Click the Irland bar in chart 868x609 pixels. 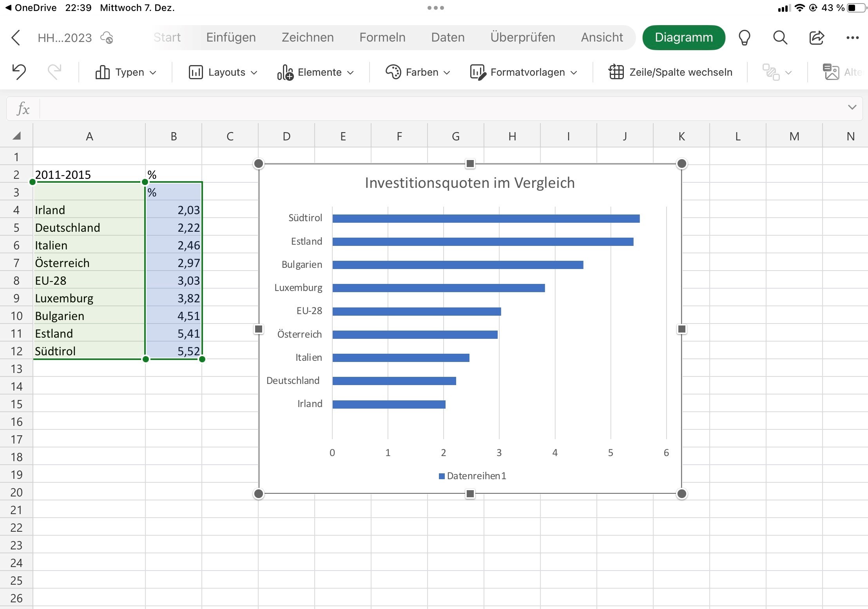click(389, 404)
